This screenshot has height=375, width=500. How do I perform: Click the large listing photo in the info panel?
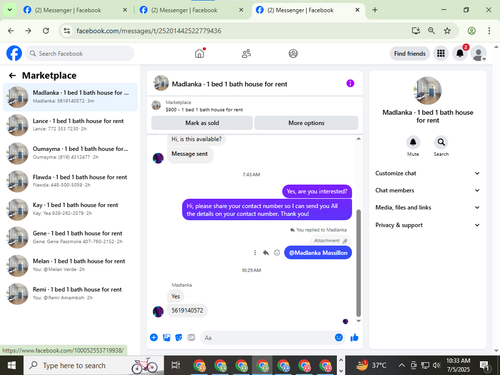pos(428,90)
